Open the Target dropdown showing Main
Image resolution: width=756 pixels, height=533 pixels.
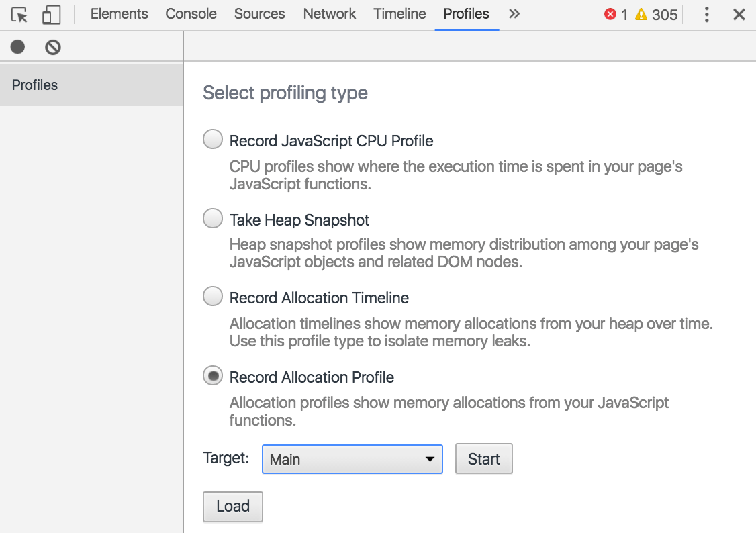pyautogui.click(x=352, y=458)
